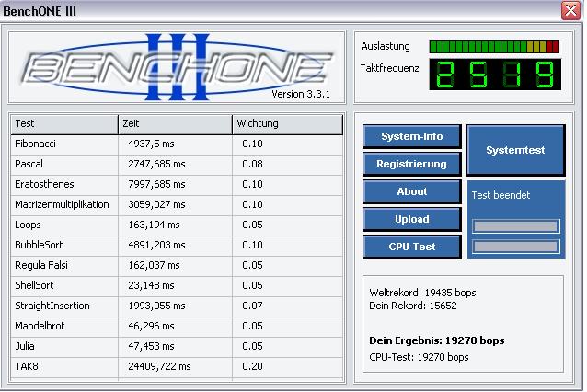
Task: Open the About dialog button
Action: click(412, 191)
